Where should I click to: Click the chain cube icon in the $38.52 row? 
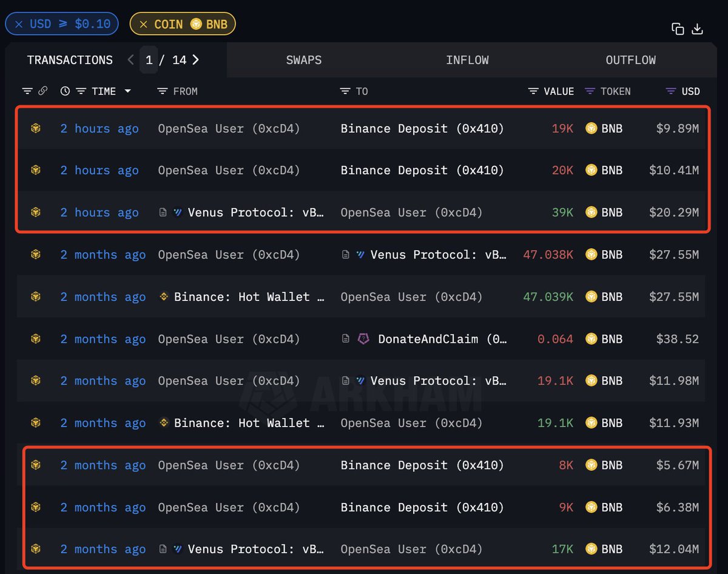tap(36, 339)
